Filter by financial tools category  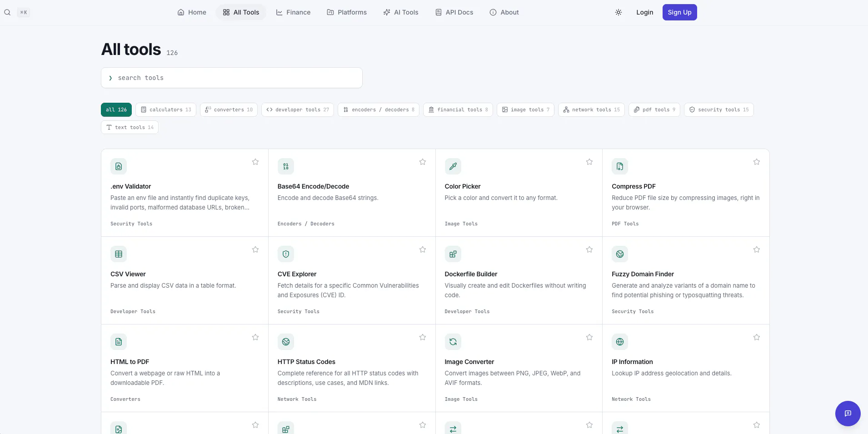(x=458, y=110)
